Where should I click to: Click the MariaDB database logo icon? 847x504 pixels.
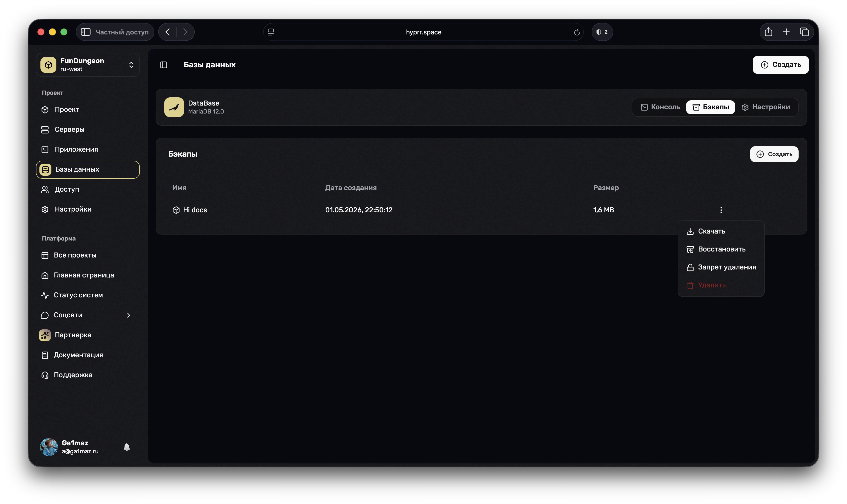[x=174, y=107]
